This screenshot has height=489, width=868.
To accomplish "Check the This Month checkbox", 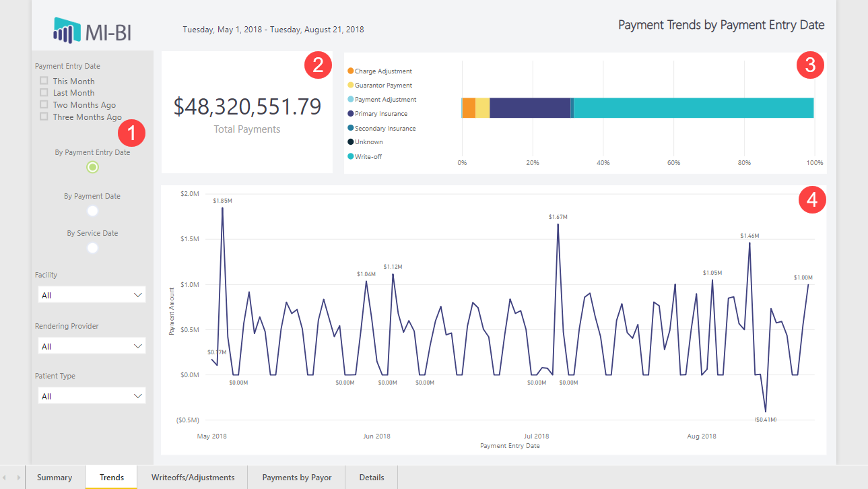I will coord(44,81).
